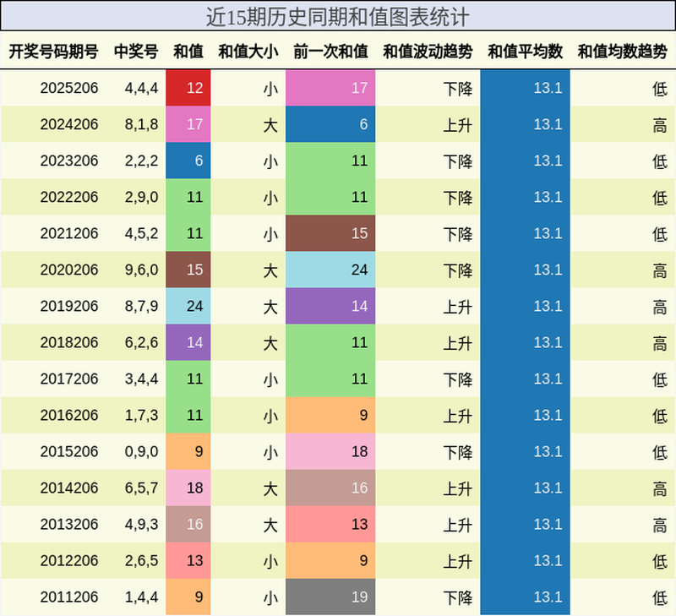Image resolution: width=676 pixels, height=616 pixels.
Task: Click 上升 trend in row 2012206
Action: [458, 561]
